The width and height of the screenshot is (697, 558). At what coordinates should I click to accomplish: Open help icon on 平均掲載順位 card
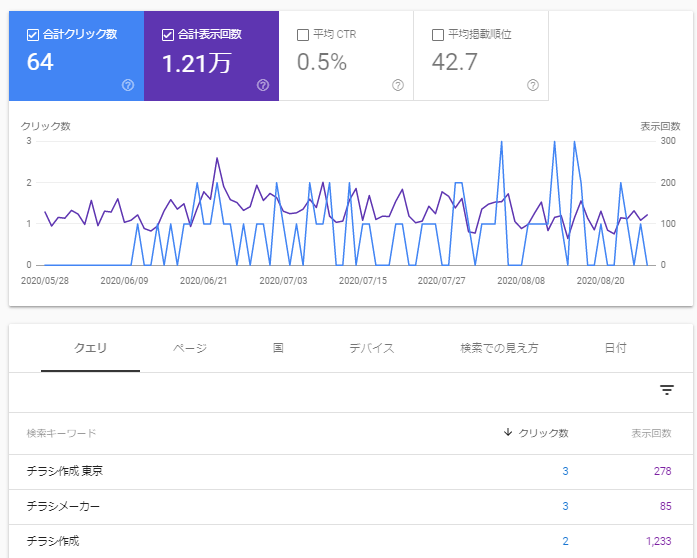(533, 85)
